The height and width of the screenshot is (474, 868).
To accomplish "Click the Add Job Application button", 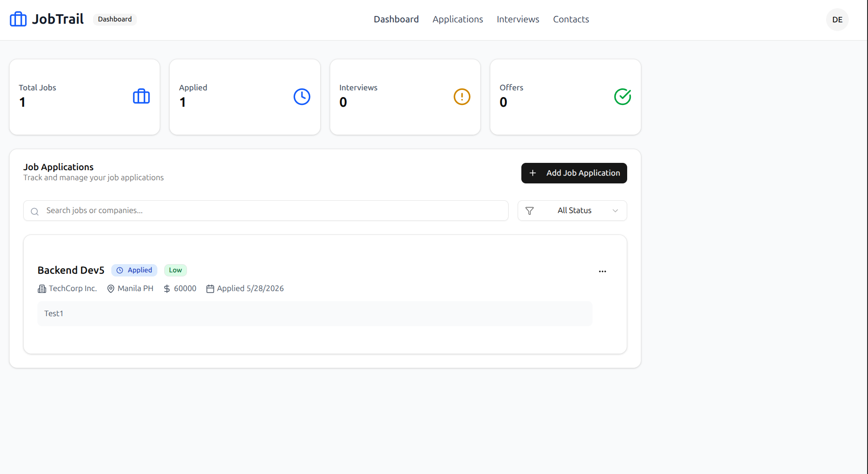I will 574,173.
